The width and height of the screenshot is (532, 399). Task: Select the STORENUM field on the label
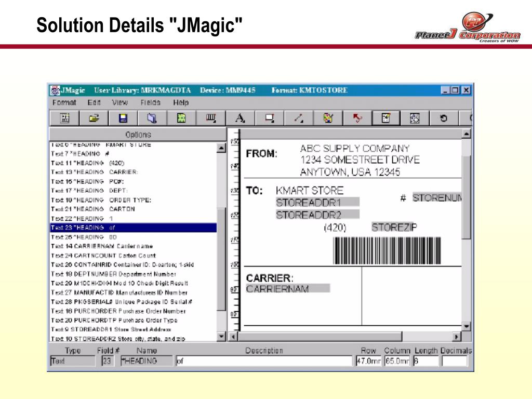tap(437, 197)
